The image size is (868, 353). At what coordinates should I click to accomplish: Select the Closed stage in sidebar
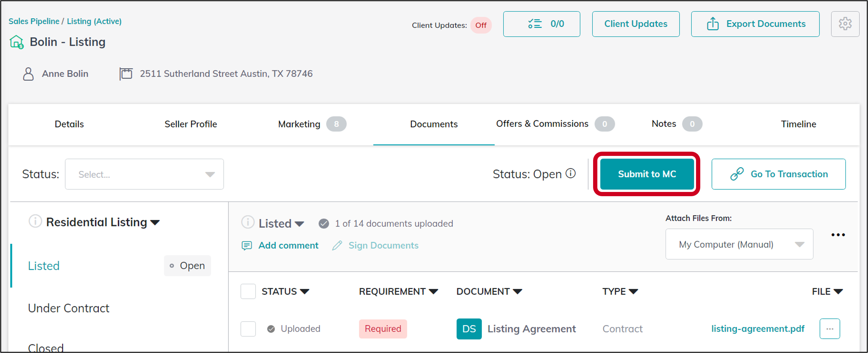[46, 347]
